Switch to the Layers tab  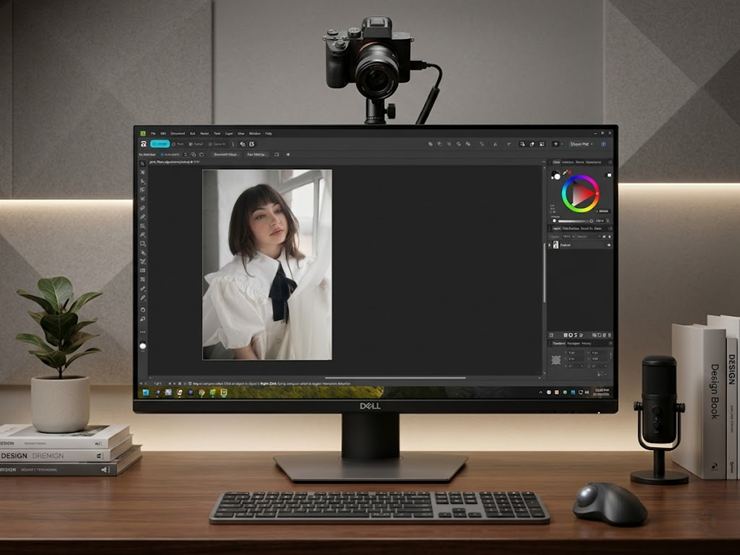[x=557, y=228]
